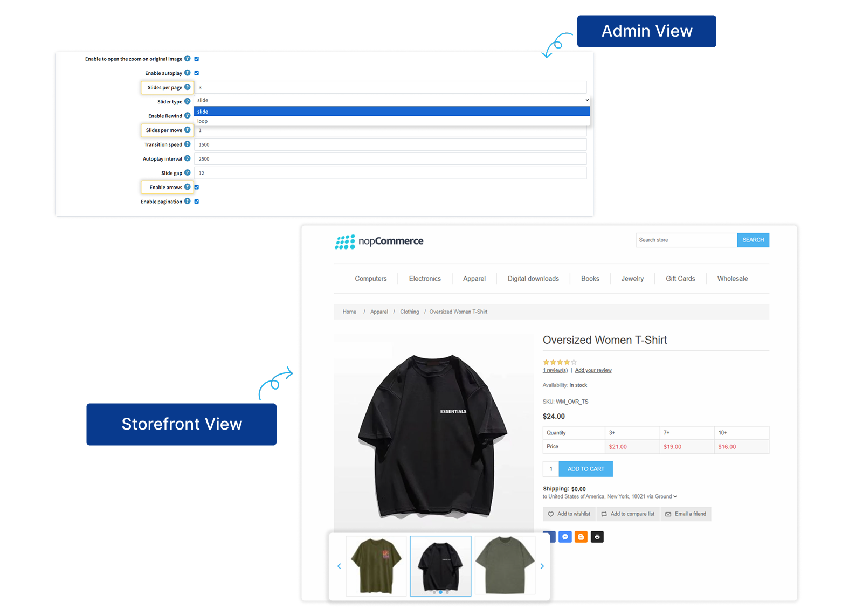
Task: Click Autoplay interval input field
Action: (x=390, y=159)
